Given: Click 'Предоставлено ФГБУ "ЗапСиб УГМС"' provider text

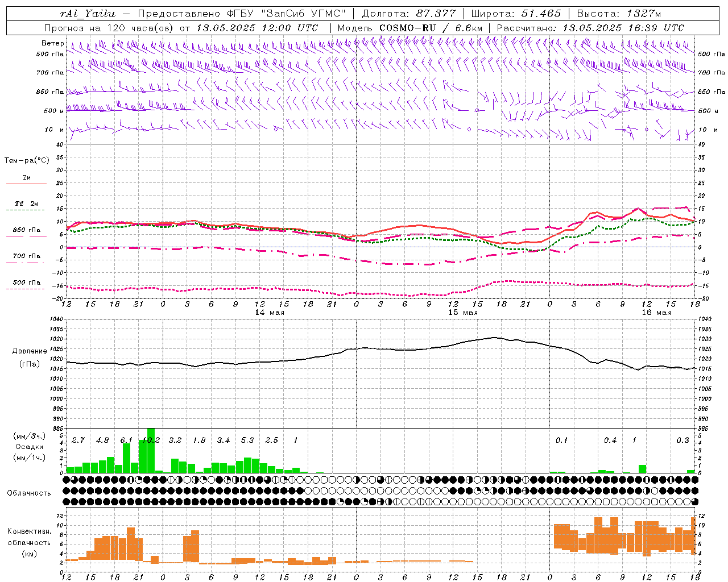Looking at the screenshot, I should coord(242,14).
